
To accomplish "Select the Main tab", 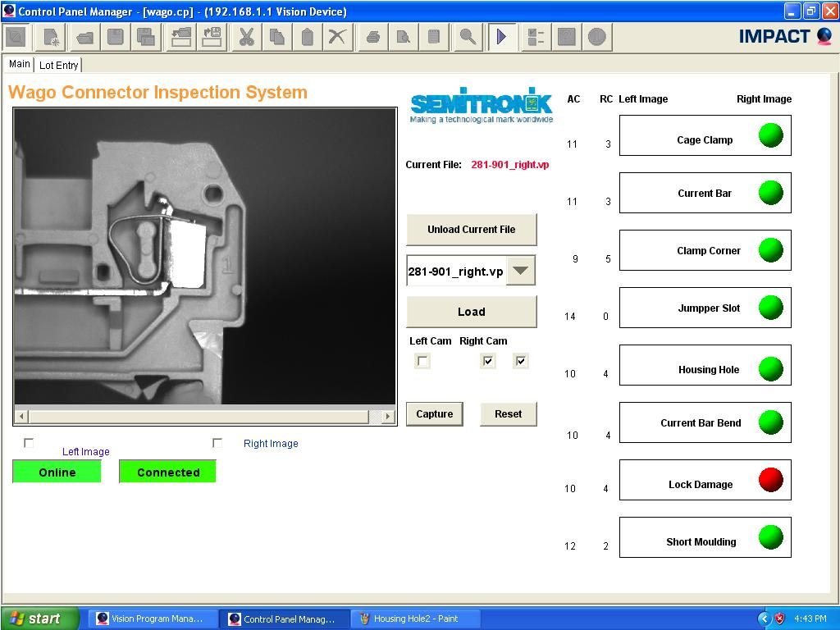I will click(19, 64).
